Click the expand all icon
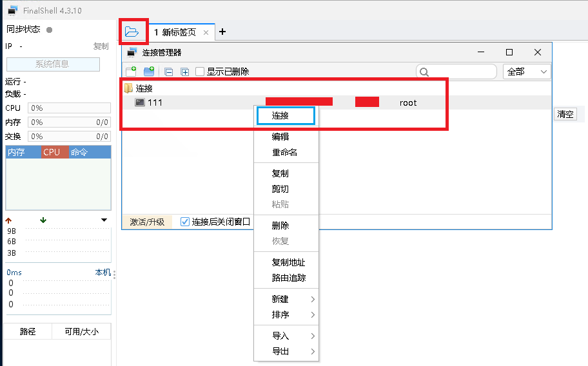 tap(185, 72)
